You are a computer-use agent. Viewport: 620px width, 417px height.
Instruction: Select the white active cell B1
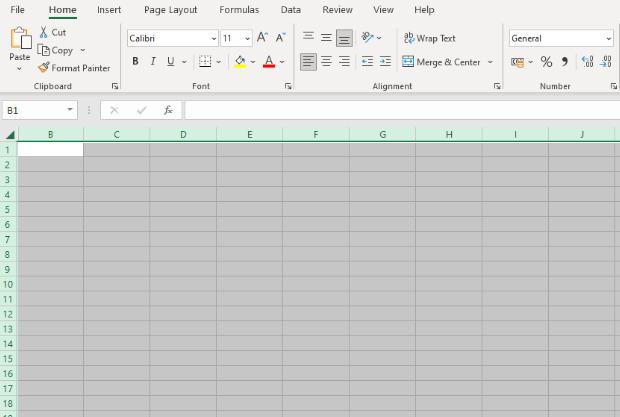click(51, 149)
